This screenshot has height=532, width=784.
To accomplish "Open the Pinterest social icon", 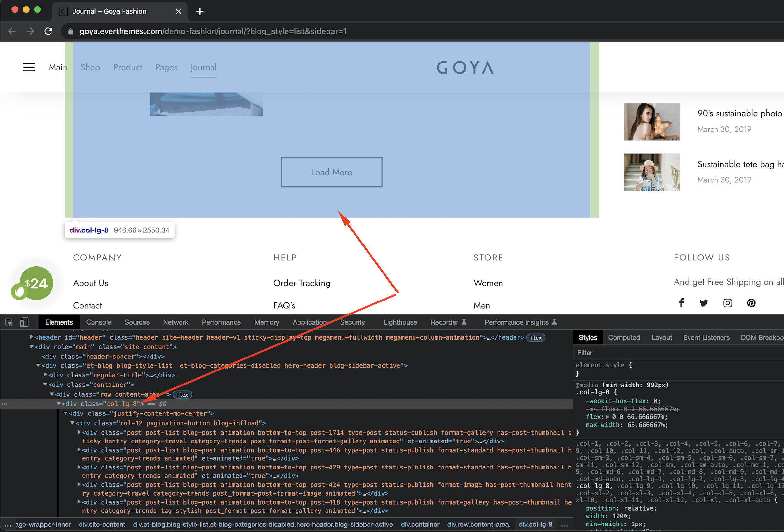I will tap(751, 303).
